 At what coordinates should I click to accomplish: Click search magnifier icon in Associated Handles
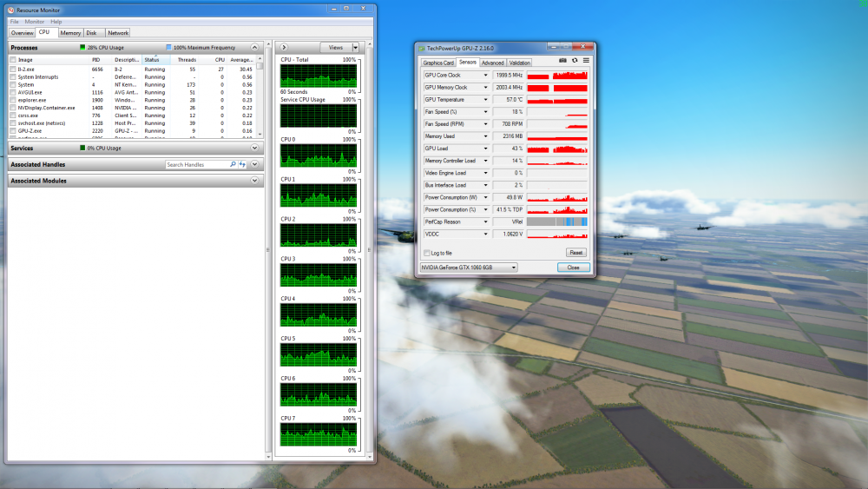(233, 164)
